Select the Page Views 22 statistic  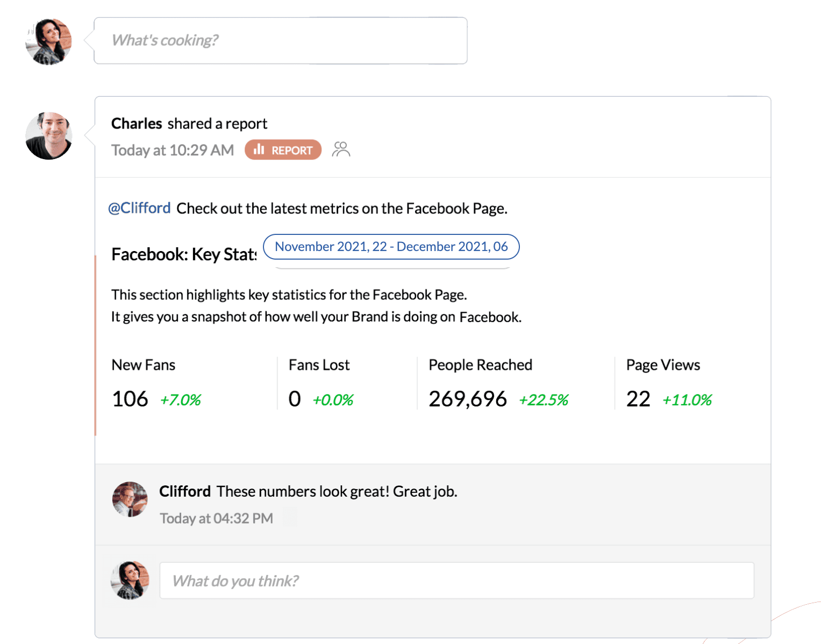(x=669, y=384)
